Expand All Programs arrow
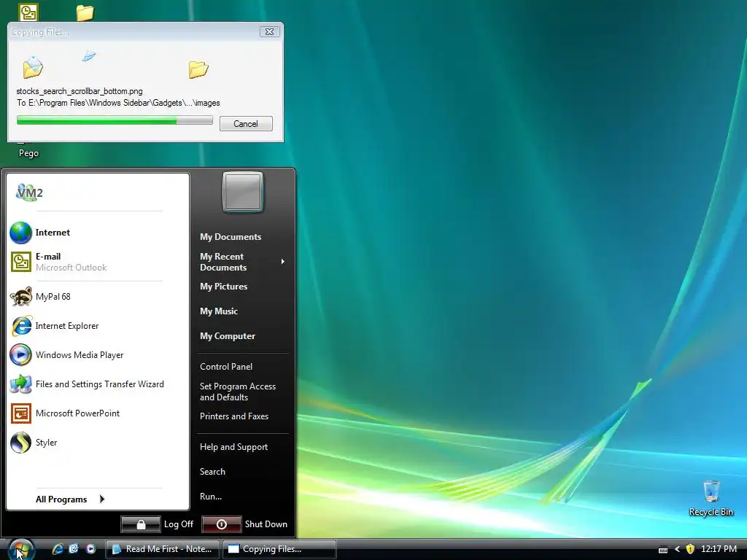This screenshot has height=560, width=747. (x=102, y=499)
